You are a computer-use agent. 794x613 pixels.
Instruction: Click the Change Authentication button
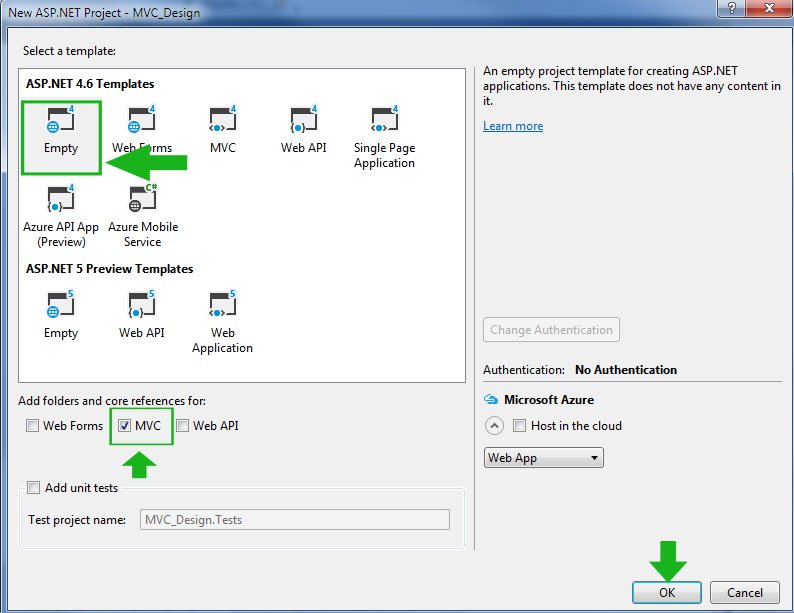(x=551, y=330)
